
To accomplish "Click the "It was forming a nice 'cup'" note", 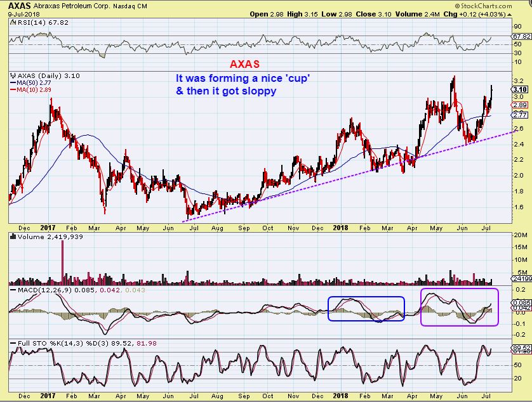I will coord(243,78).
